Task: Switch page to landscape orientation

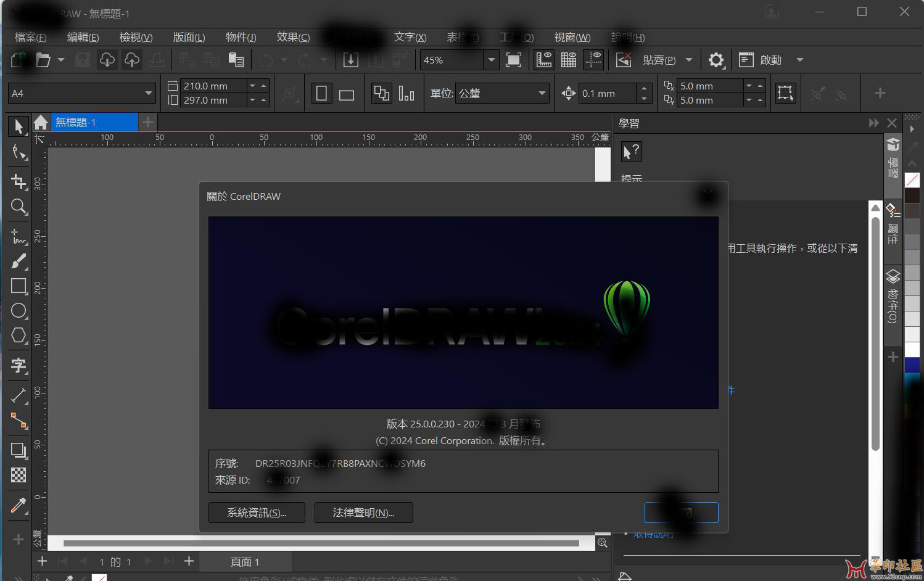Action: (347, 94)
